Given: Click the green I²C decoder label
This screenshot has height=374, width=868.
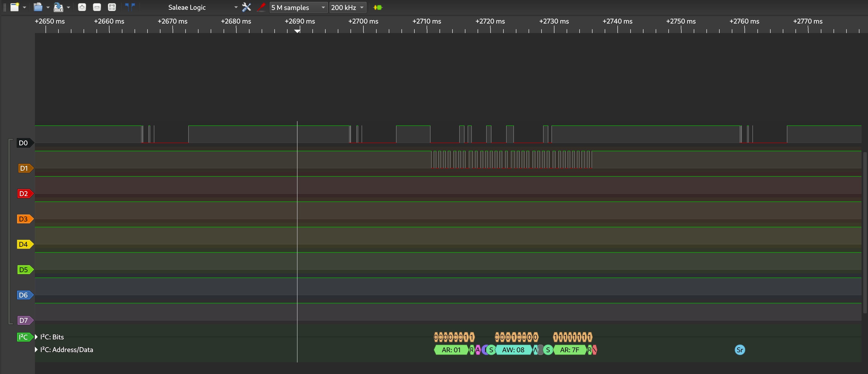Looking at the screenshot, I should click(24, 337).
